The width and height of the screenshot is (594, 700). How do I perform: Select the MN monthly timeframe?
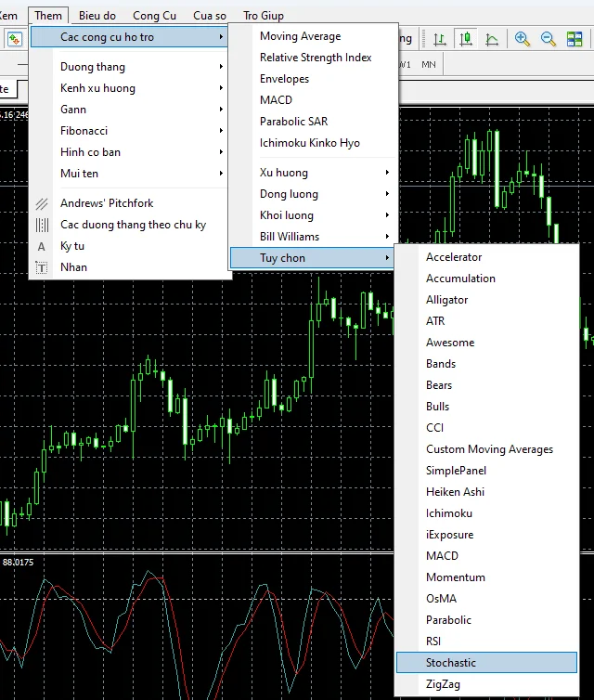[429, 65]
